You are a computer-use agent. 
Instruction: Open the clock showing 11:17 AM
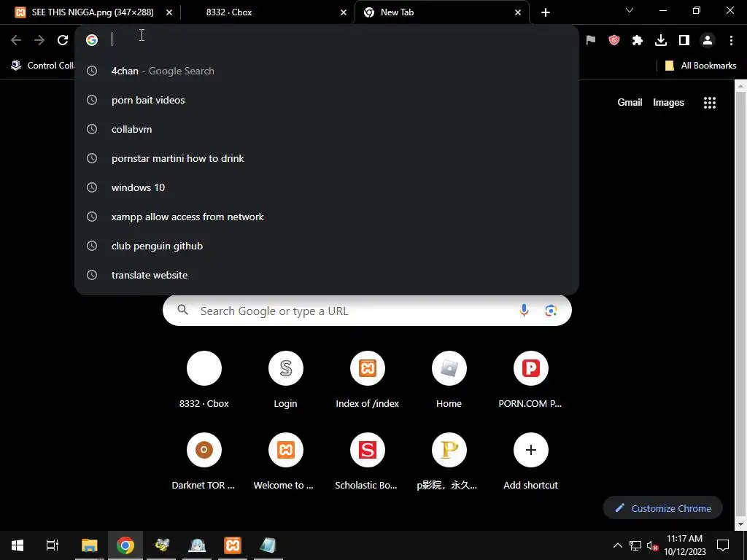684,545
